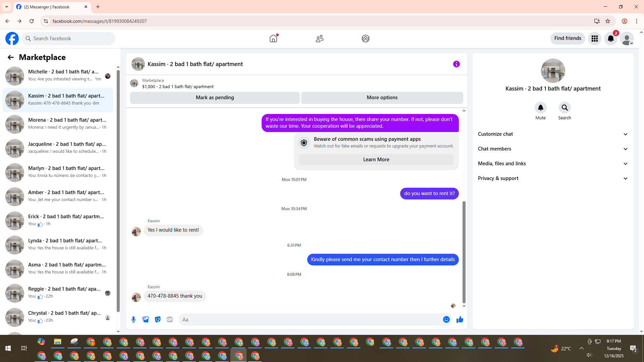The height and width of the screenshot is (362, 644).
Task: Click the conversation list scrollbar
Action: (118, 191)
